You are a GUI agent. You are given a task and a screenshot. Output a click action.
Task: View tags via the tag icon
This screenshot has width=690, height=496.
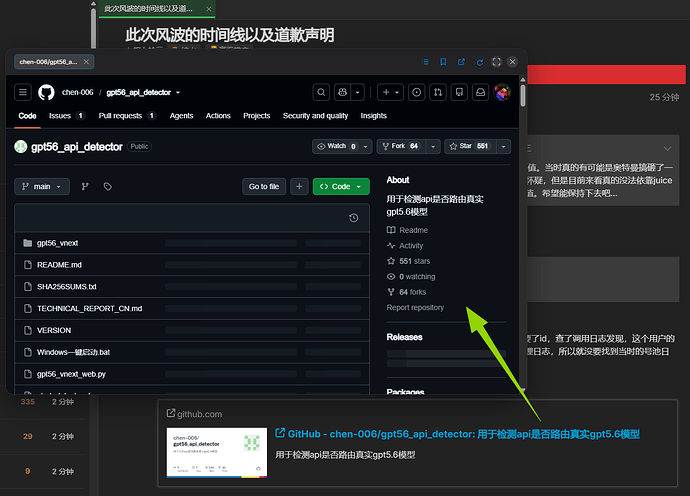(x=107, y=187)
